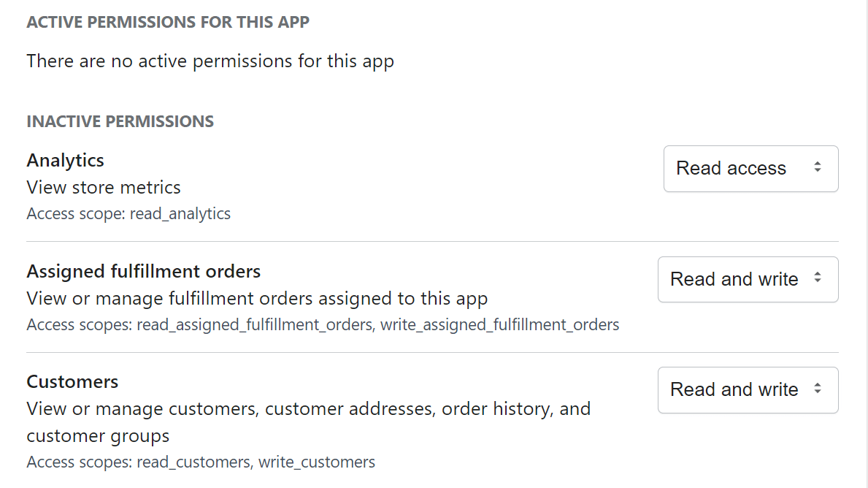868x488 pixels.
Task: Click the Active Permissions For This App heading
Action: tap(168, 23)
